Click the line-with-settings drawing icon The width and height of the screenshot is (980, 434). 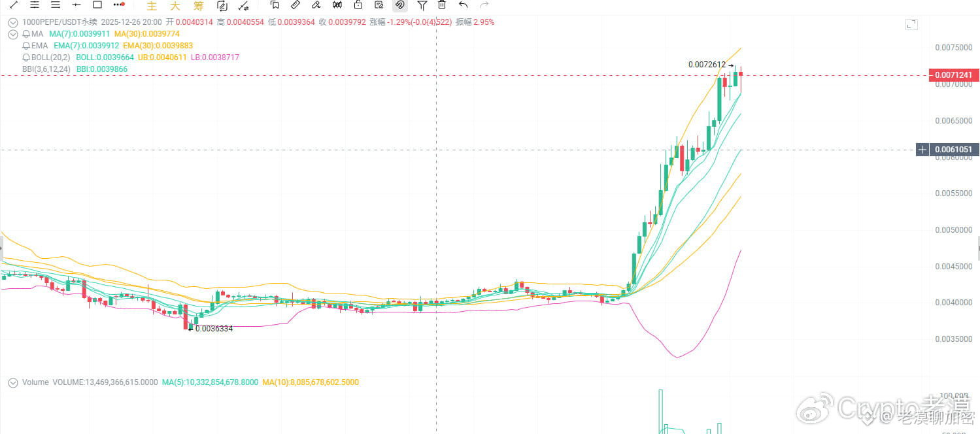(243, 6)
